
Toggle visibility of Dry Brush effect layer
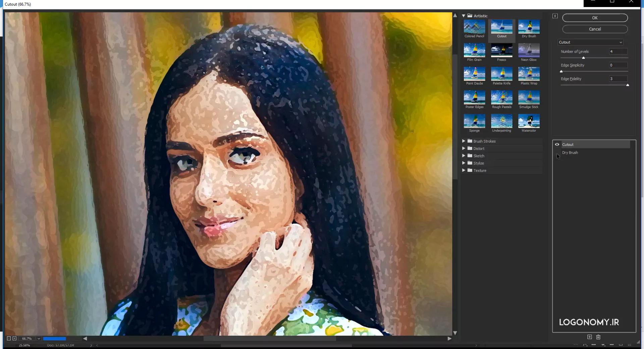(557, 153)
